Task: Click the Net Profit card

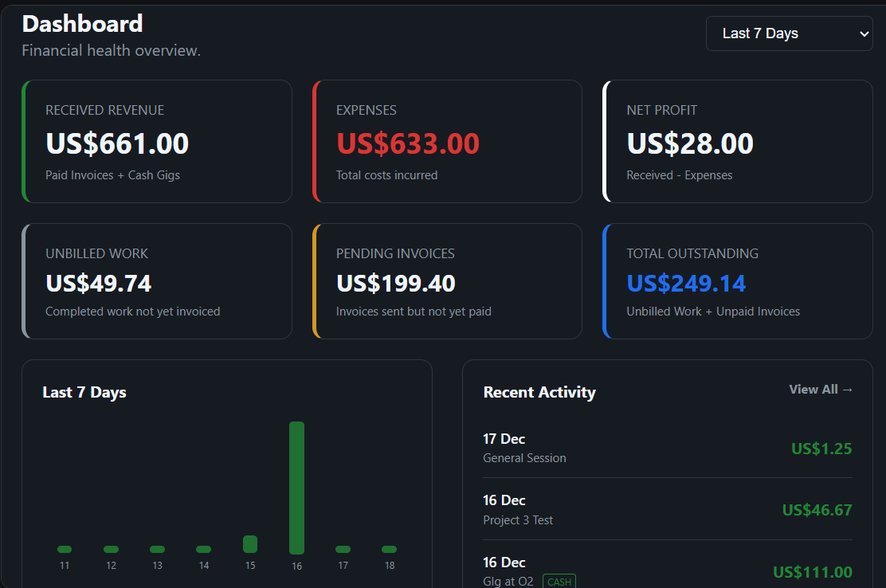Action: click(737, 141)
